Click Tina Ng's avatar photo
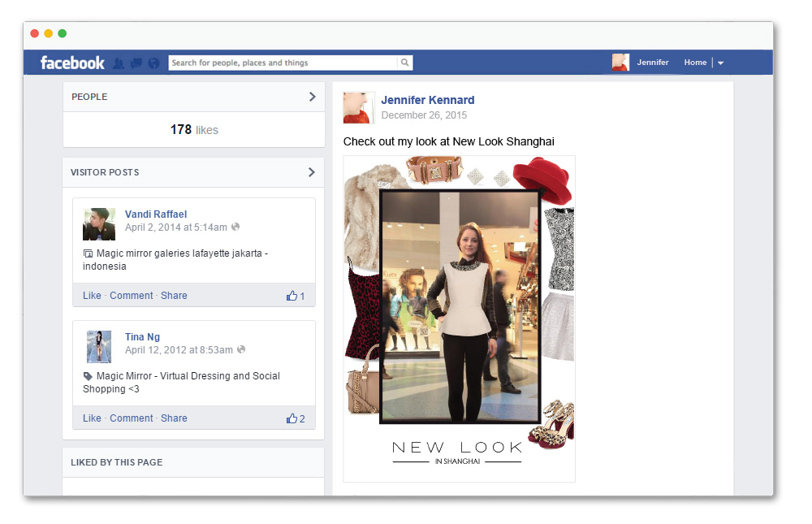Screen dimensions: 812x524 click(99, 347)
